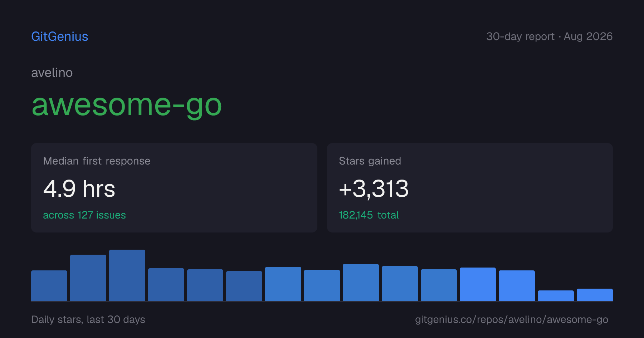The image size is (644, 338).
Task: Click the tallest bar in the chart
Action: point(127,275)
